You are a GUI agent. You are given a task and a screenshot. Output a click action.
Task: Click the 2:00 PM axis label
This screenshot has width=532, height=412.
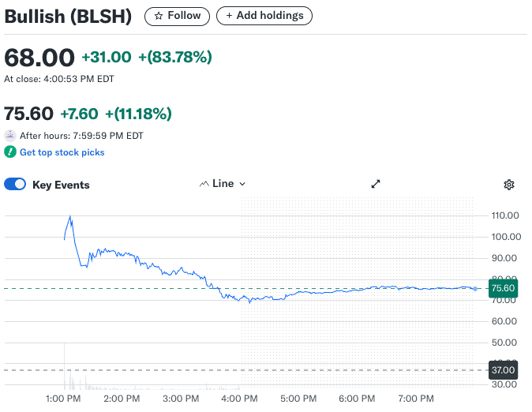pyautogui.click(x=122, y=399)
